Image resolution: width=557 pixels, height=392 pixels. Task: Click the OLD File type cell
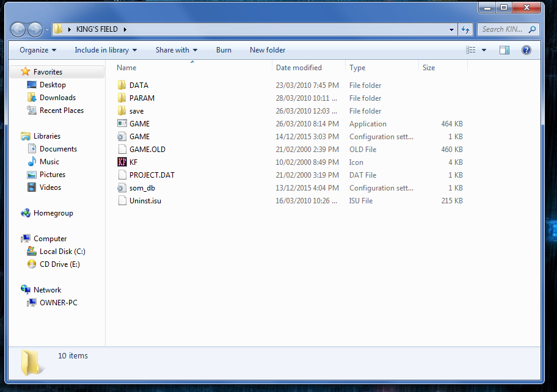(363, 150)
